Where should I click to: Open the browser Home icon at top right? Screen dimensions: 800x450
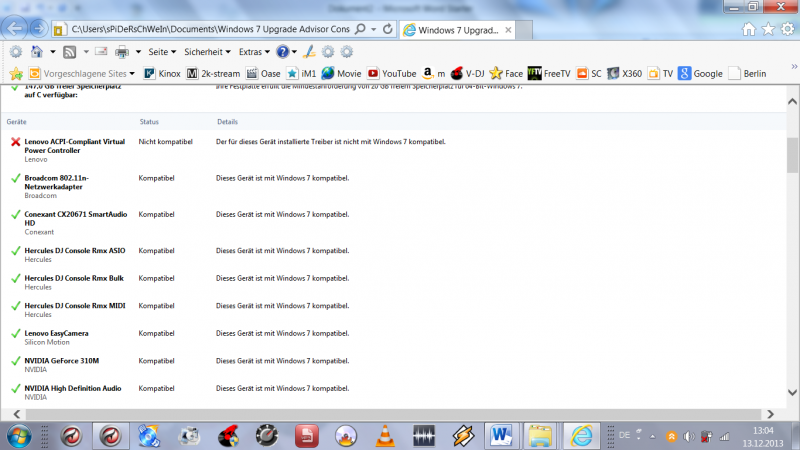(x=748, y=29)
